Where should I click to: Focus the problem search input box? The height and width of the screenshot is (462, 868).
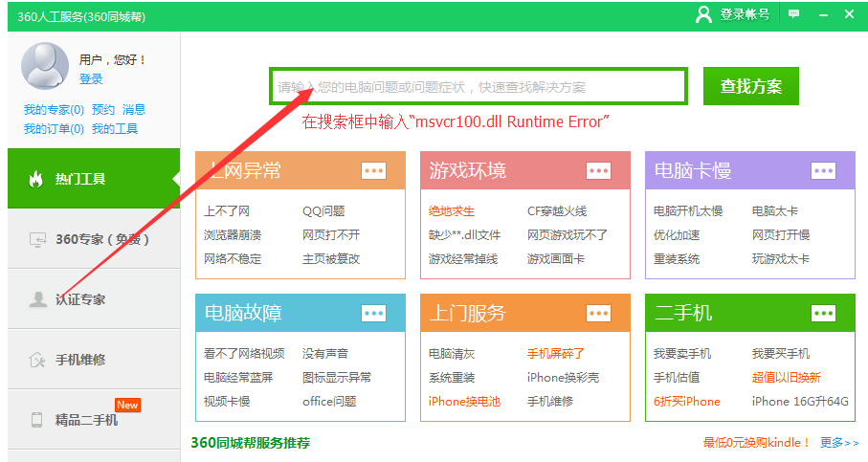point(479,86)
